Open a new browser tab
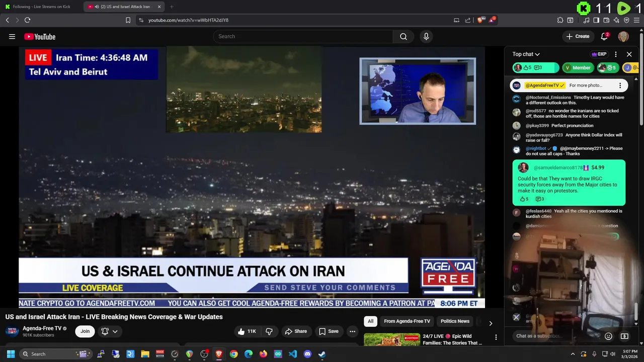 coord(172,7)
